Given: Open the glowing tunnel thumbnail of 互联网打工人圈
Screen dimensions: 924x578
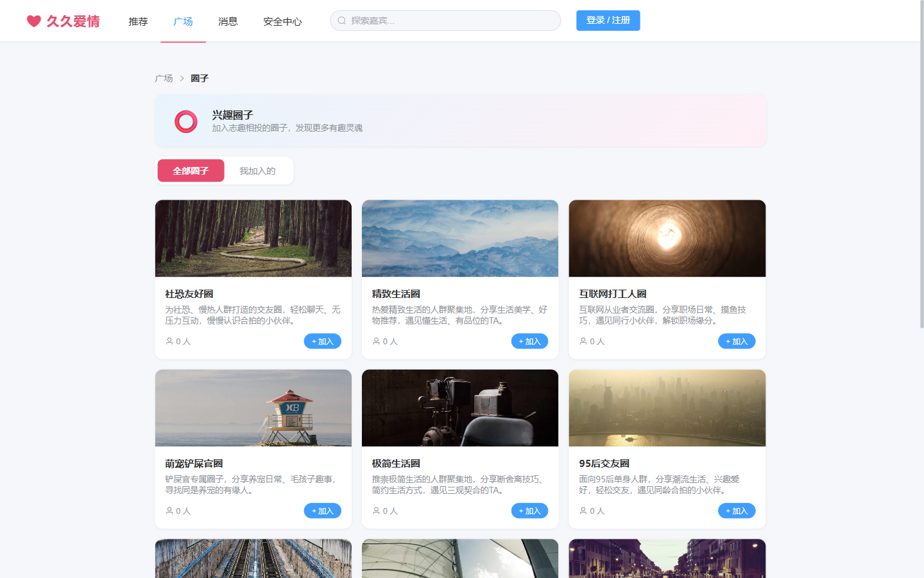Looking at the screenshot, I should point(667,238).
